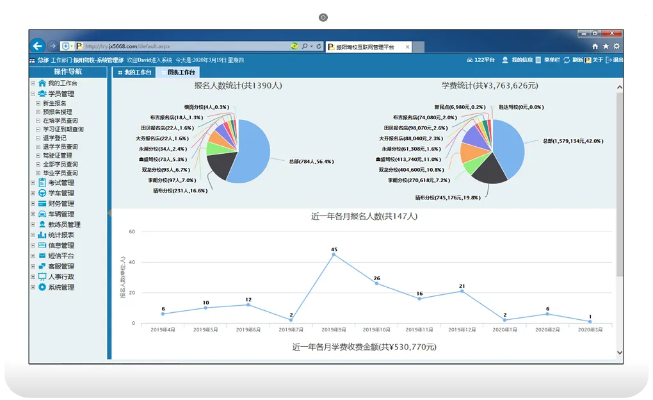The image size is (653, 400).
Task: Click the page scrollbar down arrow
Action: tap(619, 352)
